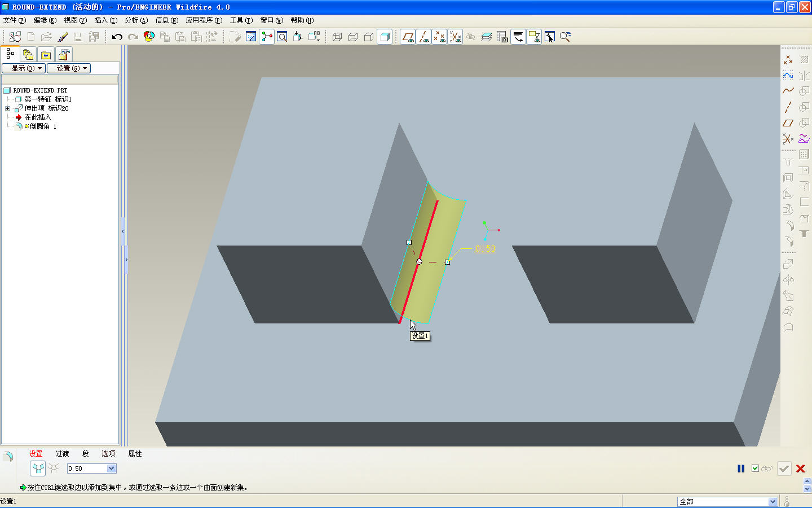Collapse the navigator panel with left sash arrow
812x508 pixels.
123,231
